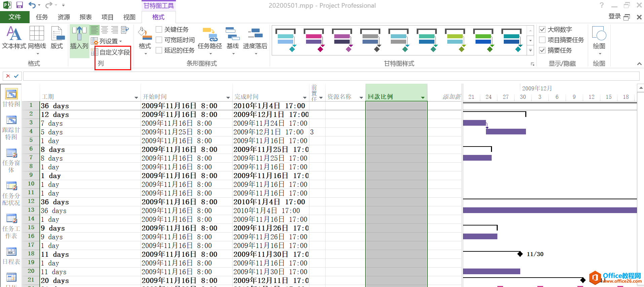Open Custom Fields (自定义字段)

click(111, 52)
